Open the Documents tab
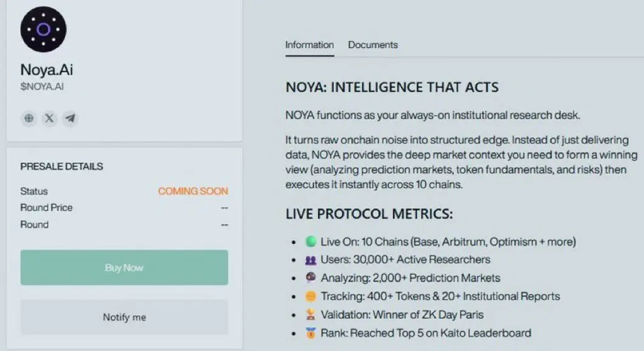The image size is (644, 351). (373, 45)
